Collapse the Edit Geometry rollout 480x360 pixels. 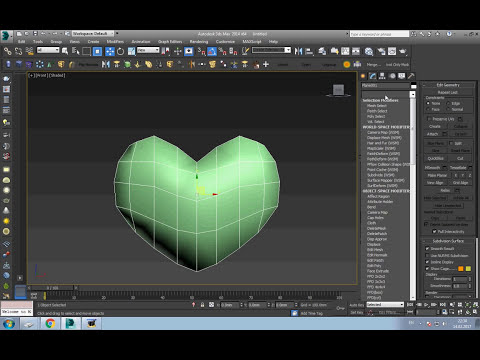448,85
